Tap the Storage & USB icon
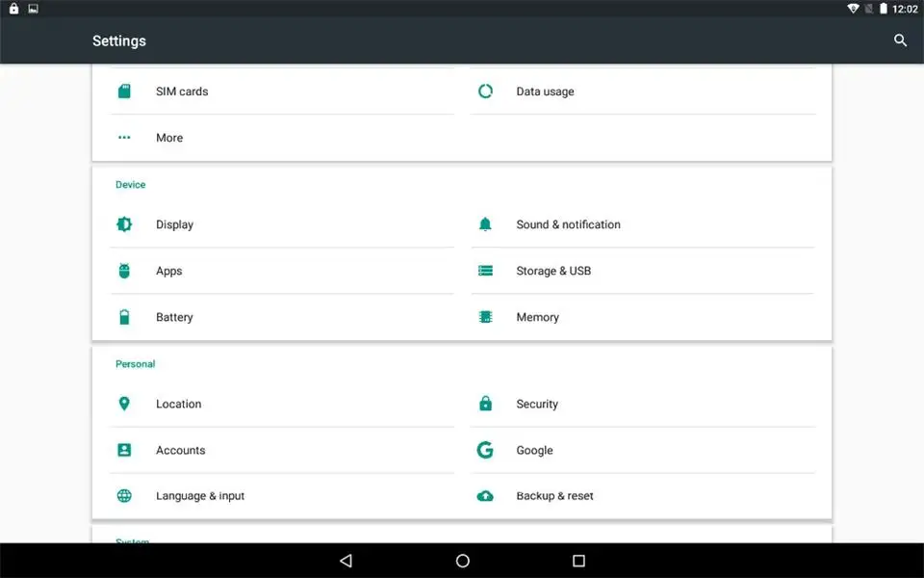 click(x=485, y=271)
